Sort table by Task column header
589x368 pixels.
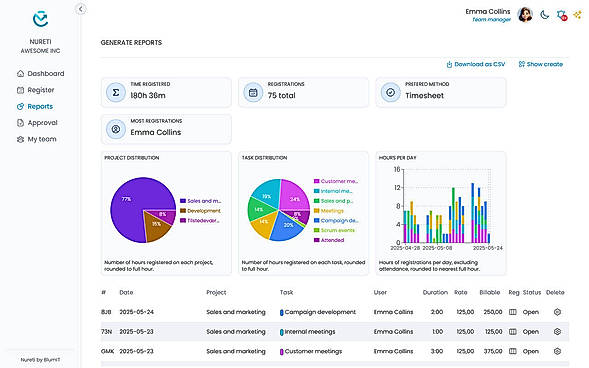pos(286,293)
